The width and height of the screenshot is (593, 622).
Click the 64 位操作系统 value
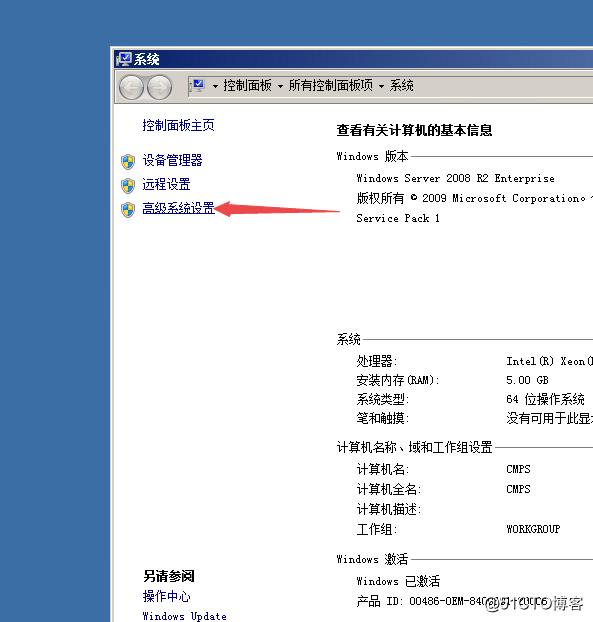click(545, 399)
